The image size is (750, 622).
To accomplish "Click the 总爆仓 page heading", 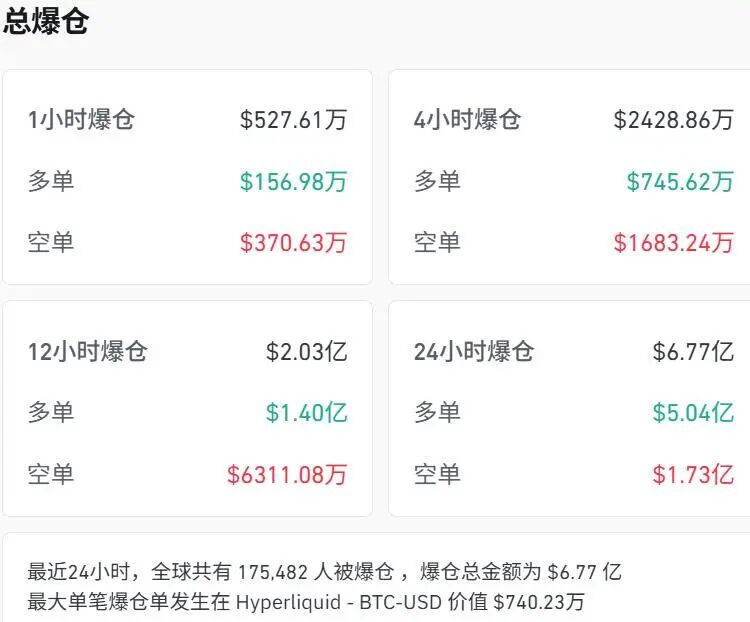I will (46, 22).
